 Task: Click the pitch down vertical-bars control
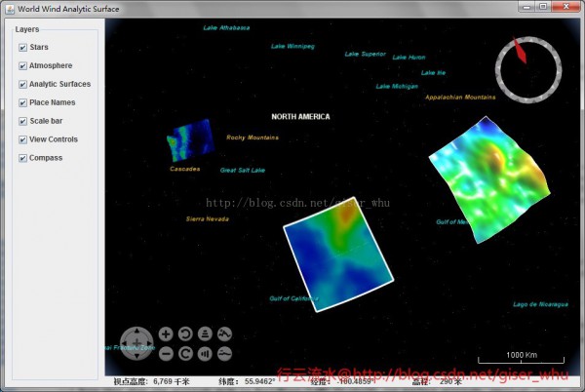(x=205, y=354)
